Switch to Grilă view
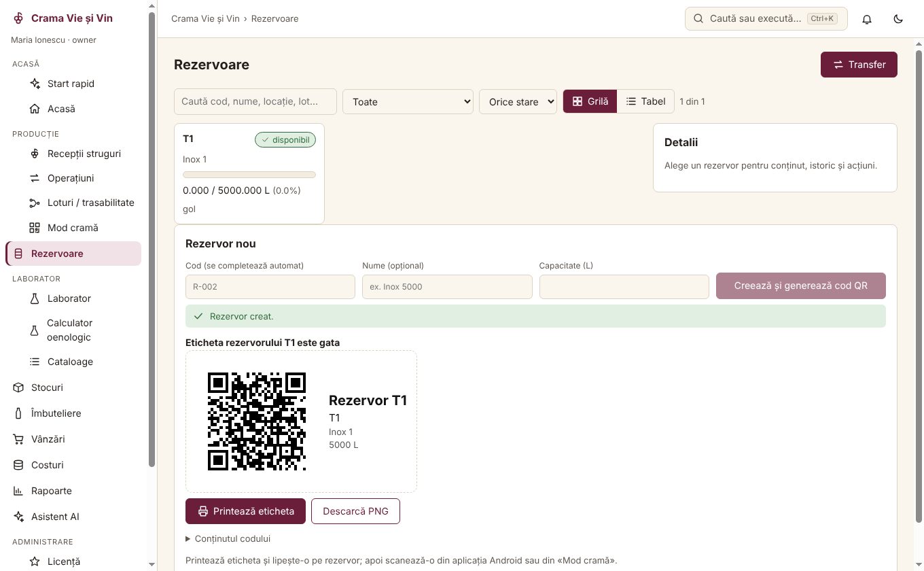 click(590, 101)
